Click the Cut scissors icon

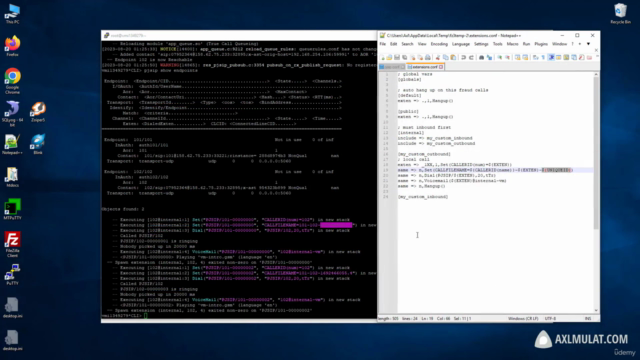tap(438, 58)
